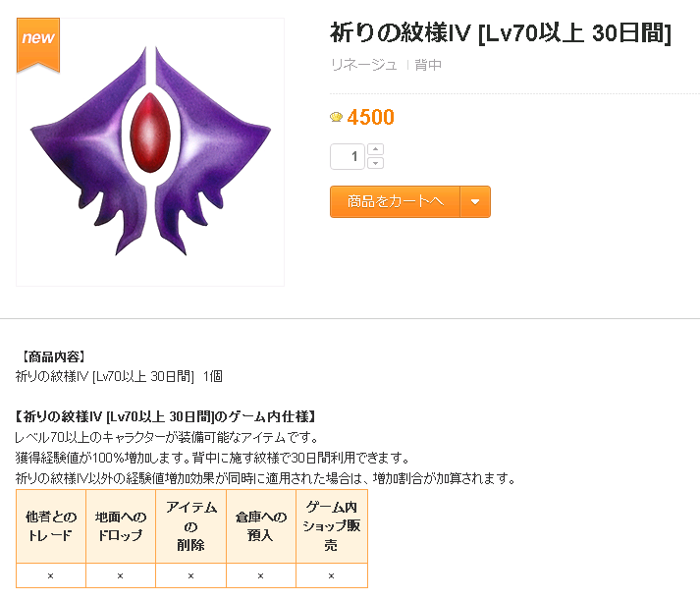Screen dimensions: 700x600
Task: Click the 地面へのドロップ table header
Action: (121, 526)
